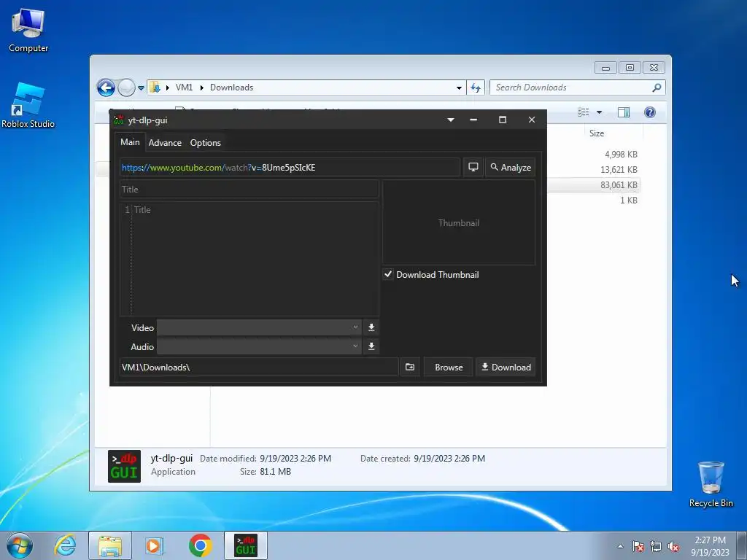Select the file sized 13,621 KB
This screenshot has width=747, height=560.
coord(619,169)
